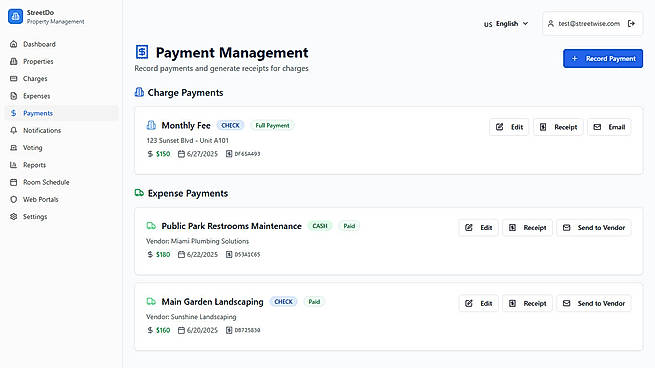Click Vendor: Sunshine Landscaping text
The width and height of the screenshot is (655, 368).
coord(191,317)
